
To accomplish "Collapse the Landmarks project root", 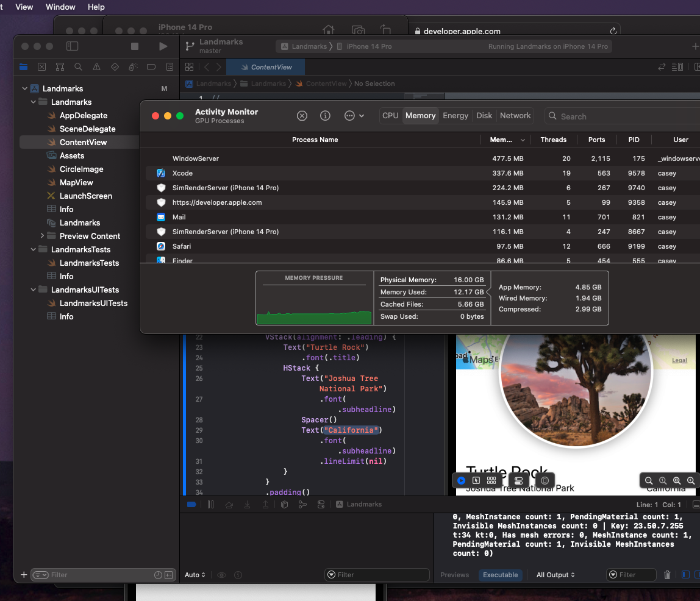I will (25, 88).
